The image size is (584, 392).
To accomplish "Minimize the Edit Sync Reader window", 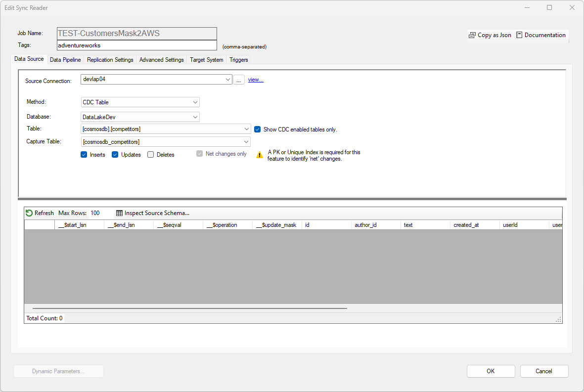I will click(x=527, y=7).
